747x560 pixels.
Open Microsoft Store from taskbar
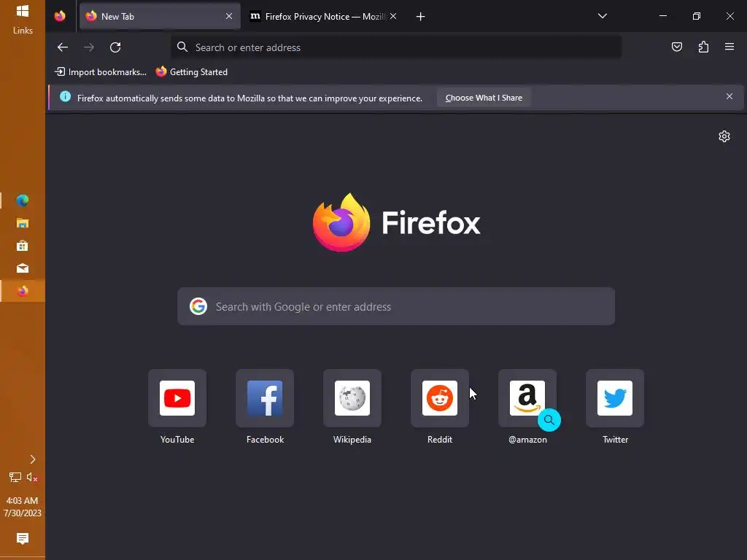pos(23,246)
